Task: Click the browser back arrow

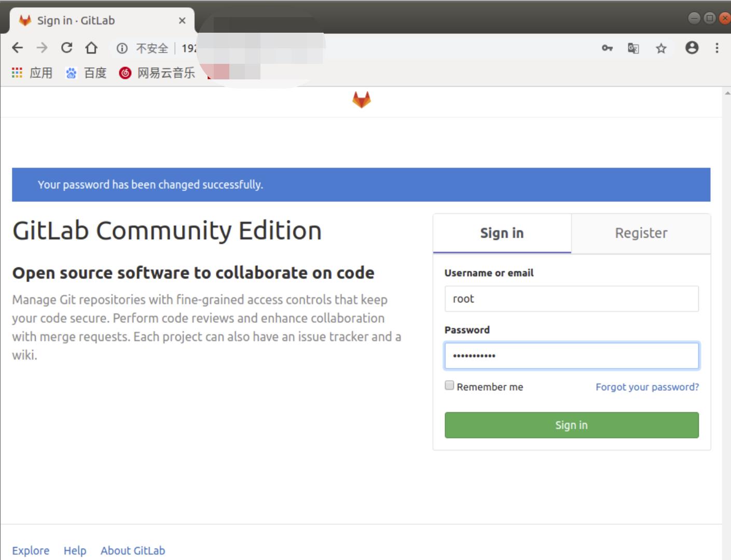Action: (x=18, y=48)
